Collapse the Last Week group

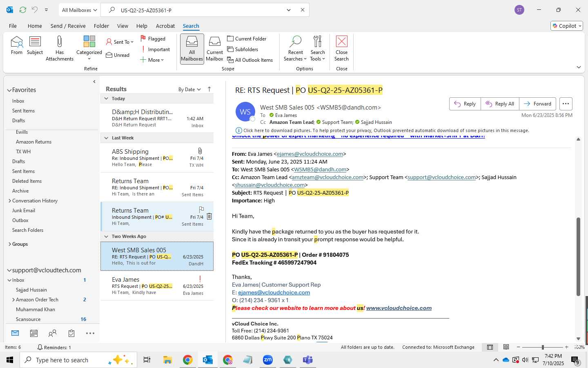(x=106, y=138)
